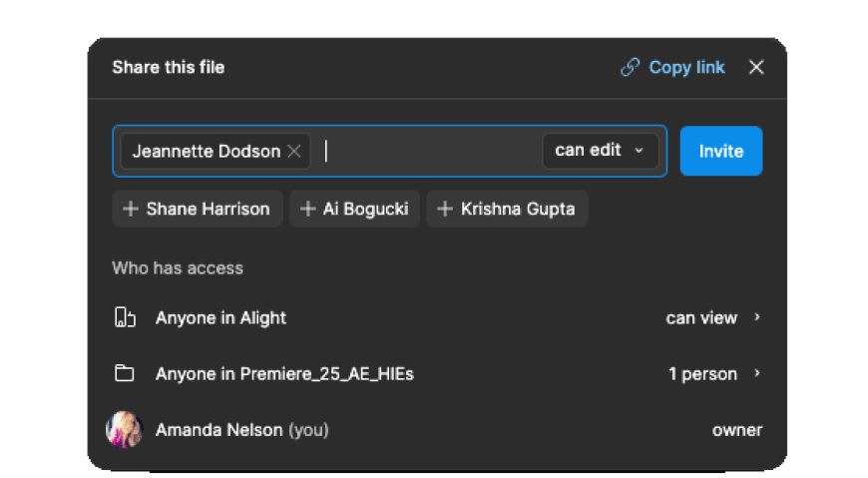This screenshot has height=478, width=868.
Task: Expand 'can view' options for Alight
Action: pyautogui.click(x=757, y=318)
